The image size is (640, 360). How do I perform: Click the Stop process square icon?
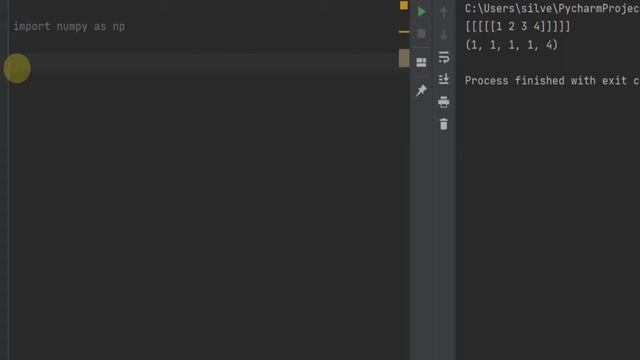(x=422, y=33)
